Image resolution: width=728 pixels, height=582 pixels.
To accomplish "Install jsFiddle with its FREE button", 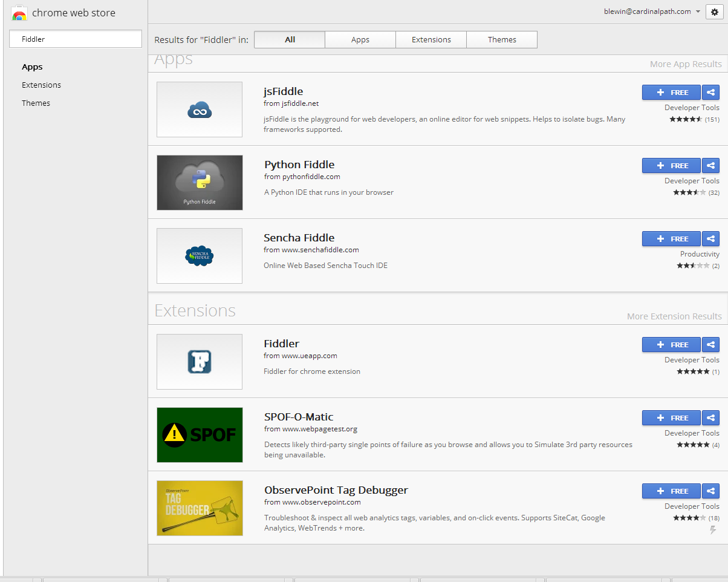I will tap(671, 92).
